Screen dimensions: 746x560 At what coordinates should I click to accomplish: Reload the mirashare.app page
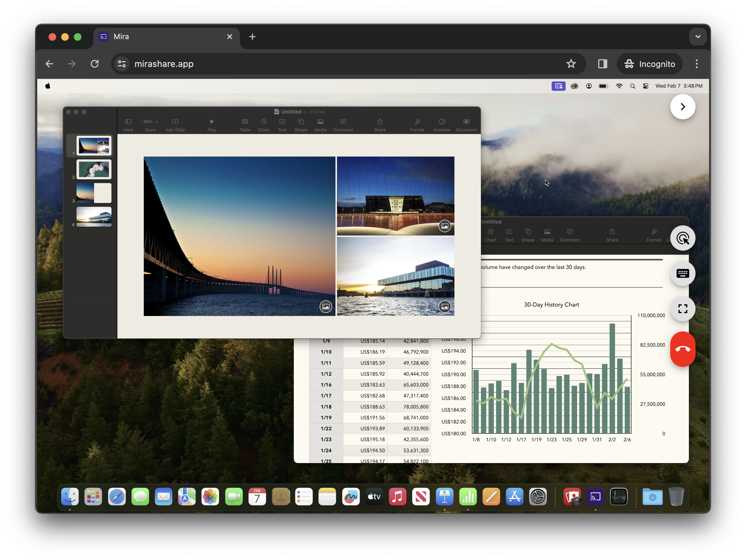(95, 64)
